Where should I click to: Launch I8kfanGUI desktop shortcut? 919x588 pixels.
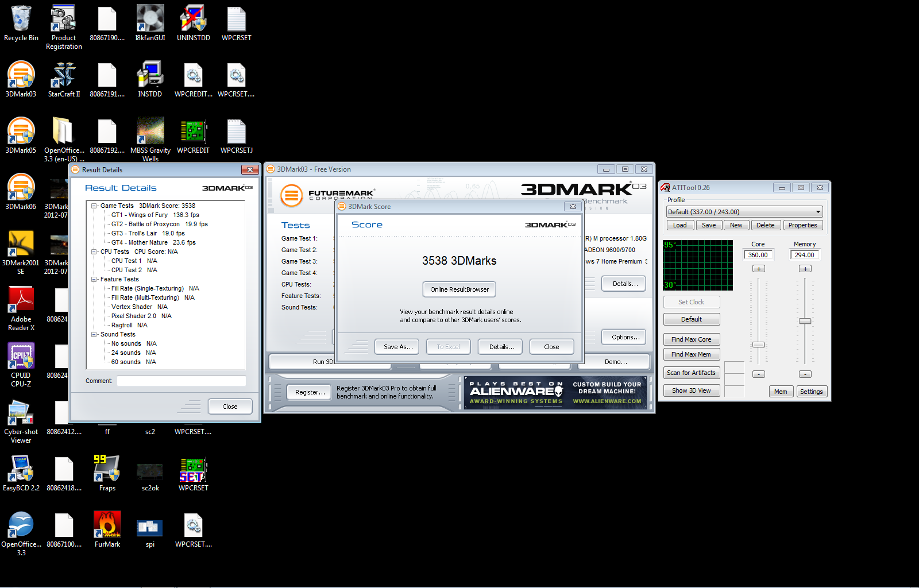tap(150, 24)
